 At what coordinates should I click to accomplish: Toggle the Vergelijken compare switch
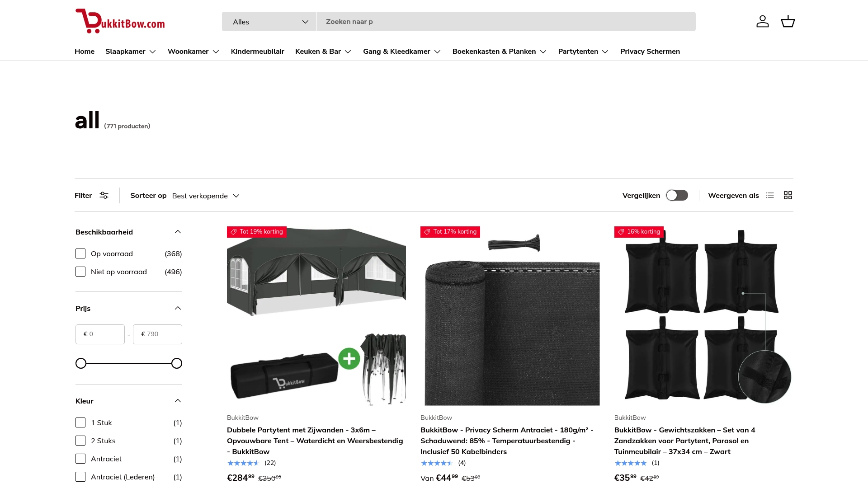(x=677, y=195)
